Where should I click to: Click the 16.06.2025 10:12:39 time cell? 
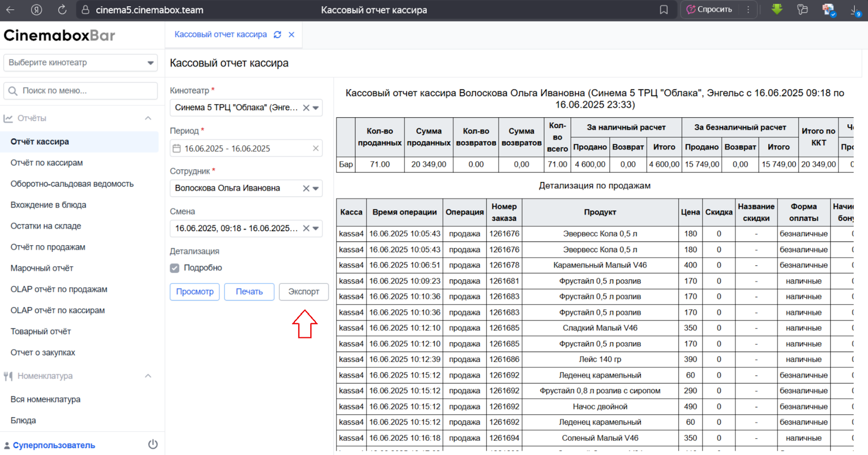coord(405,360)
